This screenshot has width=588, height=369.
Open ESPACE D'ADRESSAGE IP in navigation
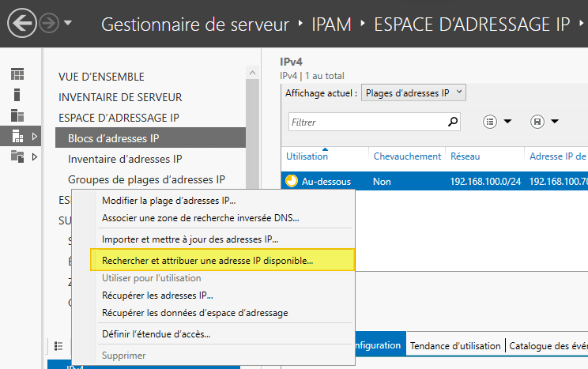coord(119,118)
